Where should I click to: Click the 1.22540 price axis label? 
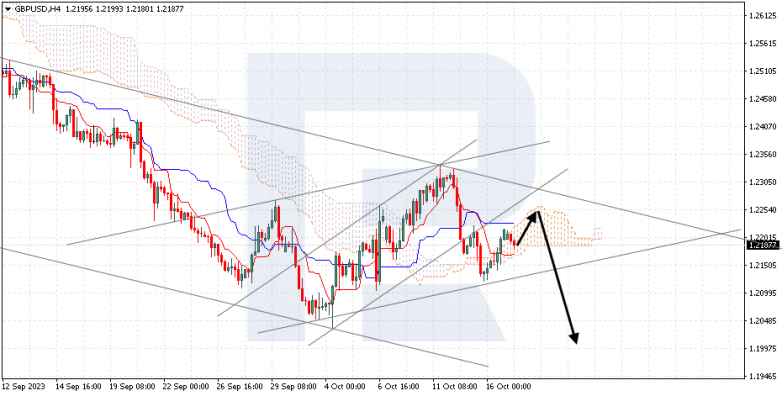[762, 209]
